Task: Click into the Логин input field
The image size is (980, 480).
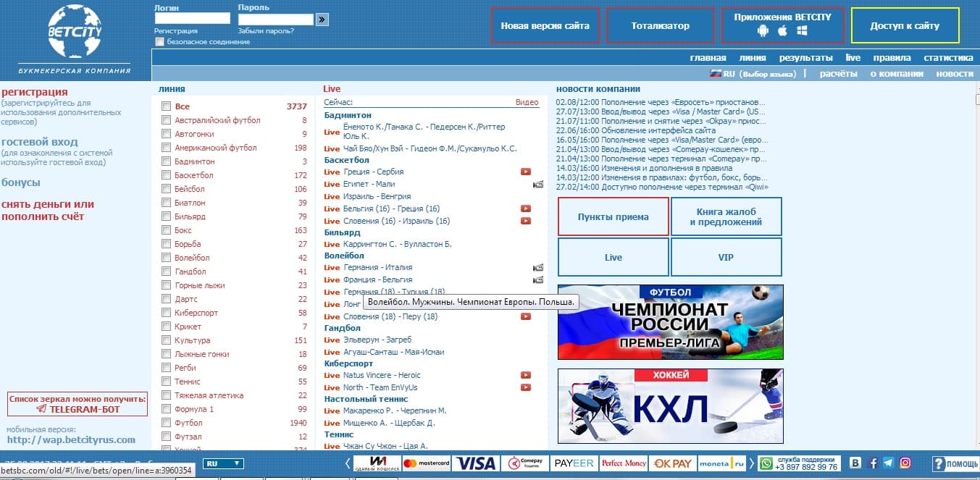Action: point(192,19)
